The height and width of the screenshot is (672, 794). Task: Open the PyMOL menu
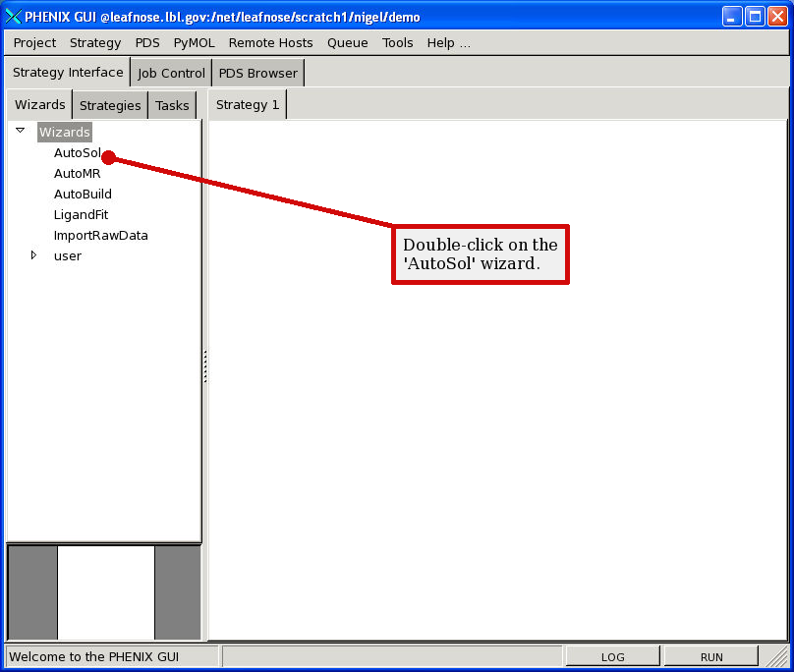(194, 43)
